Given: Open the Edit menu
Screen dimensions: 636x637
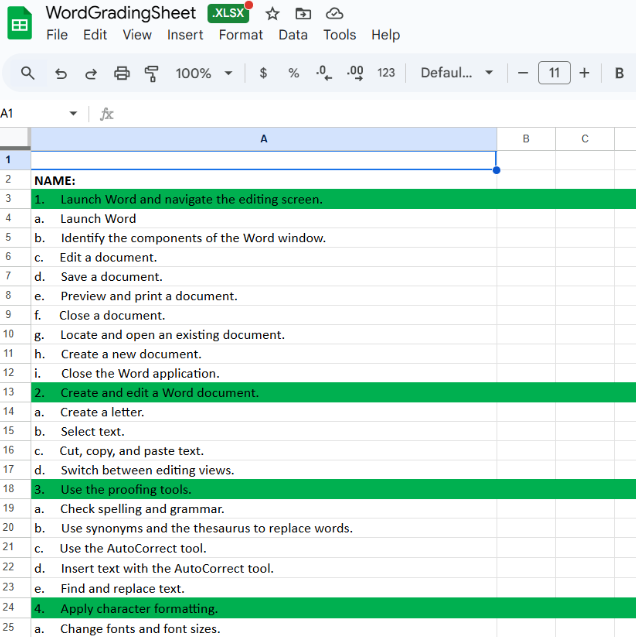Looking at the screenshot, I should pos(95,35).
